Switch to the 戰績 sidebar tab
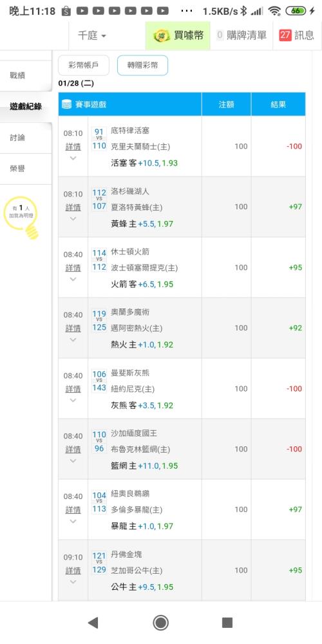This screenshot has width=322, height=644. pyautogui.click(x=26, y=75)
